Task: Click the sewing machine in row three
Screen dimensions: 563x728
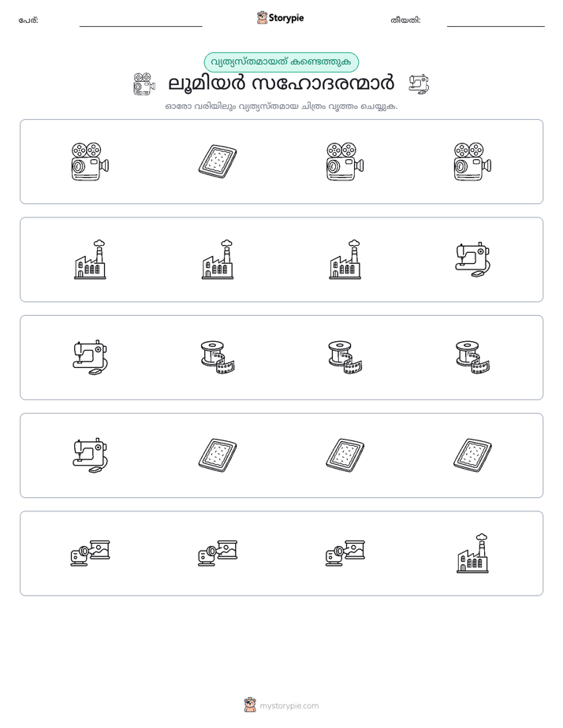Action: click(90, 358)
